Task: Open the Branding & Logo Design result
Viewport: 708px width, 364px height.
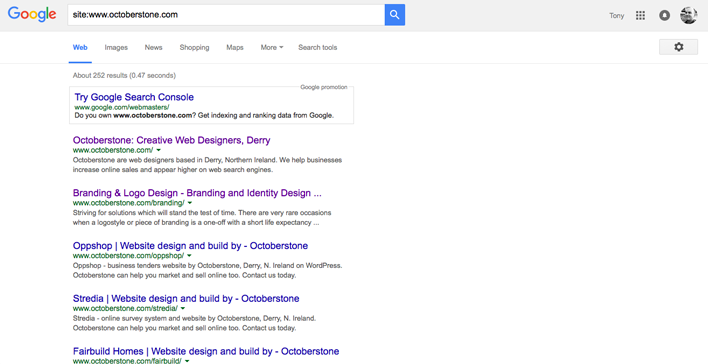Action: (x=197, y=193)
